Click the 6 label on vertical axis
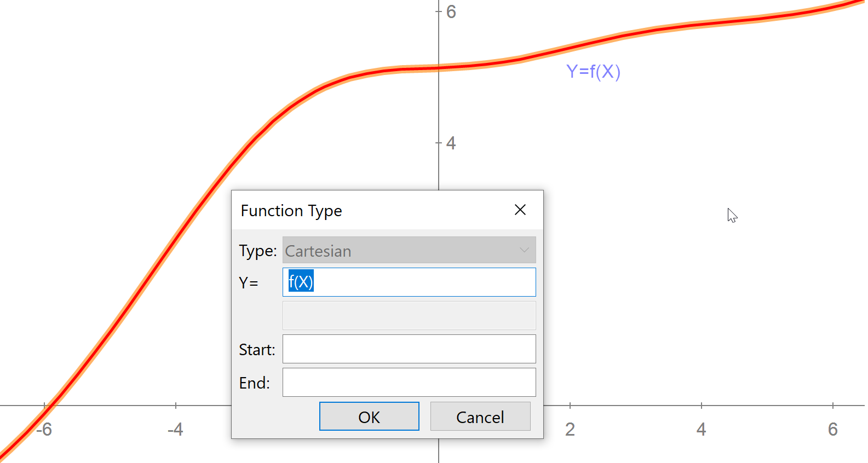The height and width of the screenshot is (463, 868). (451, 12)
